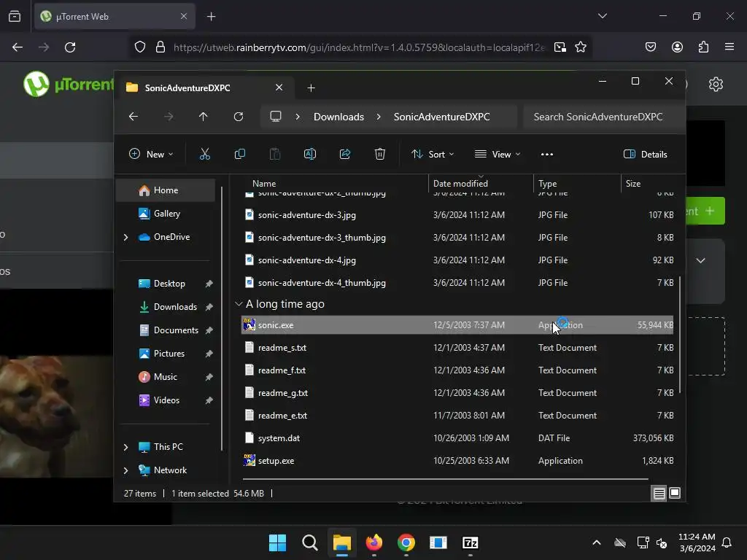Viewport: 747px width, 560px height.
Task: Open the Sort dropdown menu
Action: coord(433,155)
